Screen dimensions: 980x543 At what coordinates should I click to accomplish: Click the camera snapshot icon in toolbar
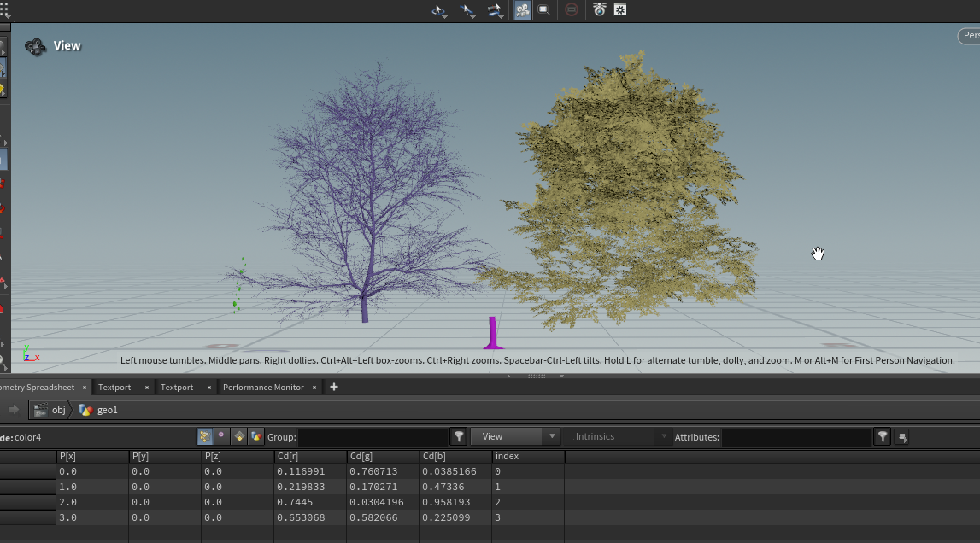click(x=599, y=10)
